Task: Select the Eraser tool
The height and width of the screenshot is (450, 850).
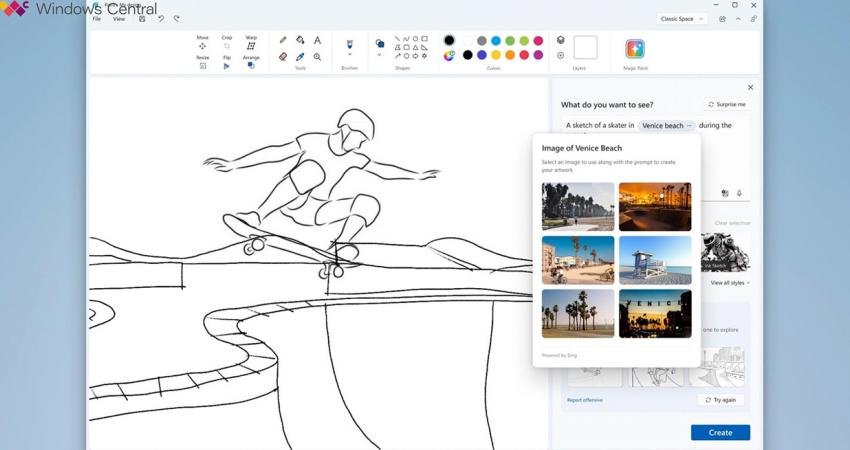Action: pyautogui.click(x=283, y=56)
